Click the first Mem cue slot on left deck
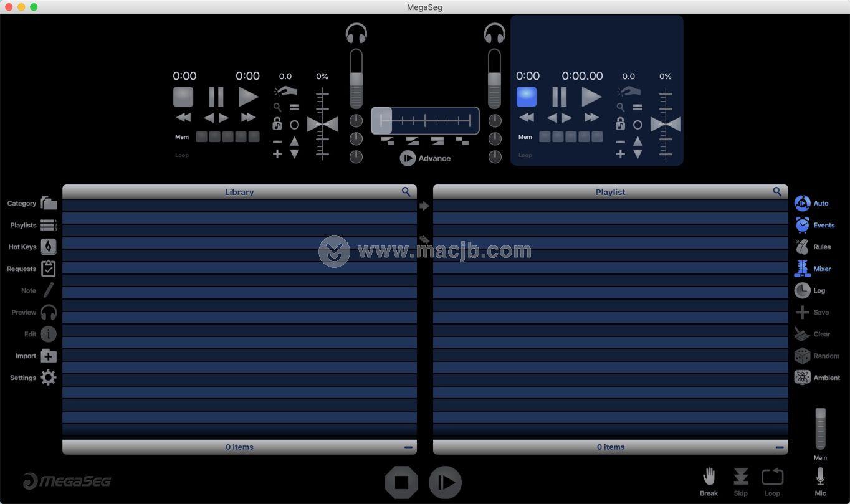The height and width of the screenshot is (504, 850). 201,136
